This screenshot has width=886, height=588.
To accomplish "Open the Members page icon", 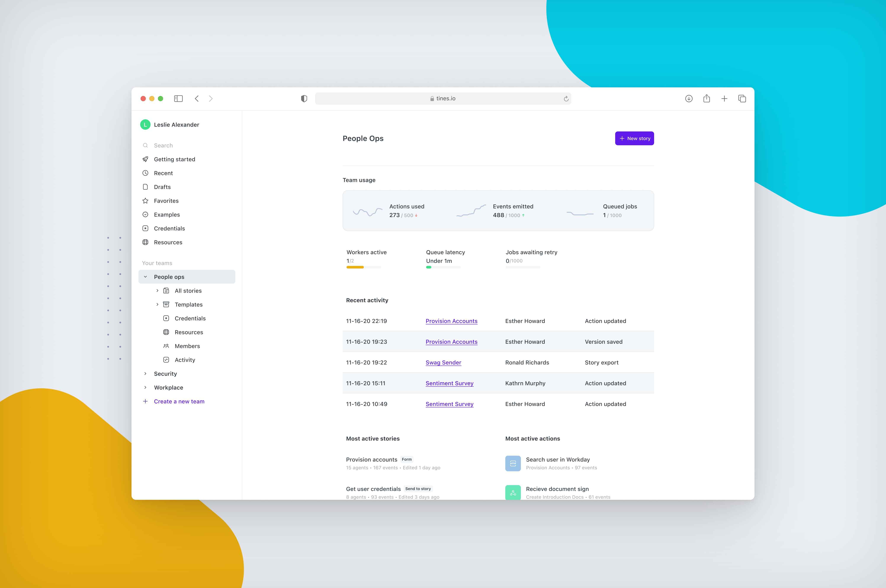I will click(x=166, y=346).
